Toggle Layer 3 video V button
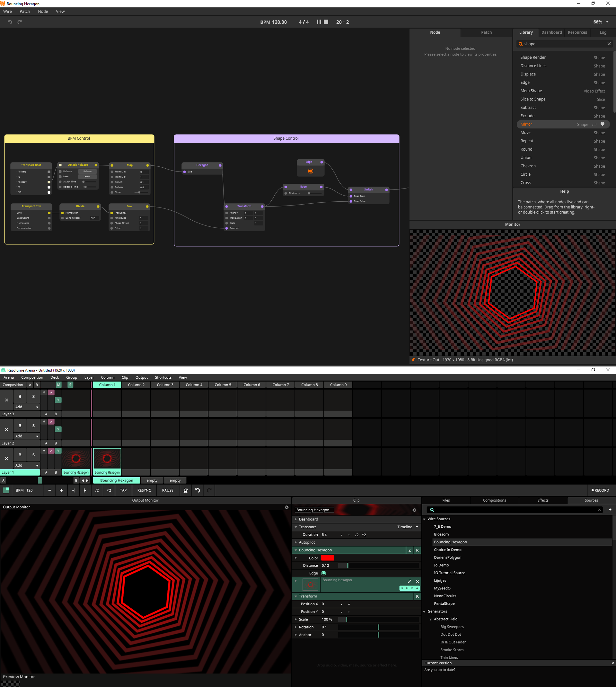Viewport: 616px width, 687px height. click(x=58, y=400)
